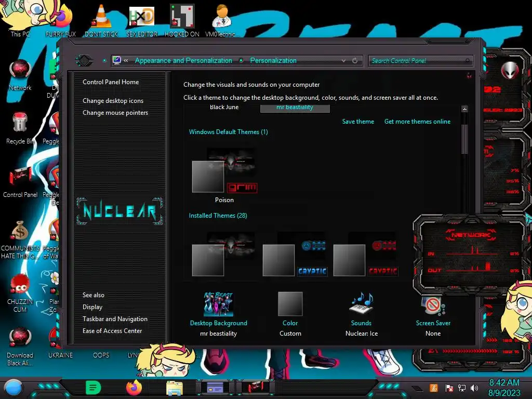Screen dimensions: 532x399
Task: Click the themes list scroll-up arrow
Action: [x=464, y=109]
